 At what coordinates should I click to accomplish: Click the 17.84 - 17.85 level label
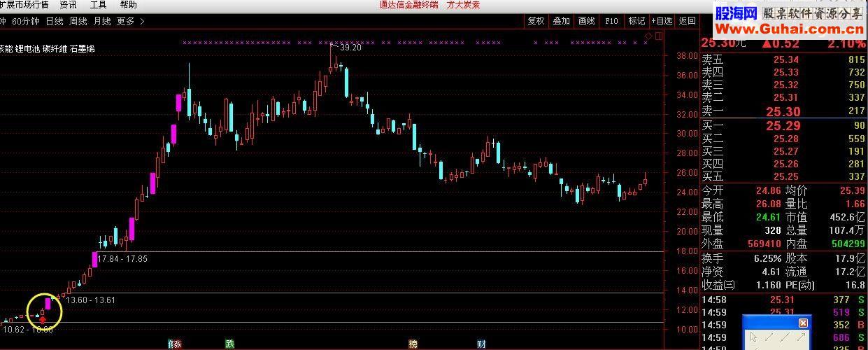coord(122,259)
